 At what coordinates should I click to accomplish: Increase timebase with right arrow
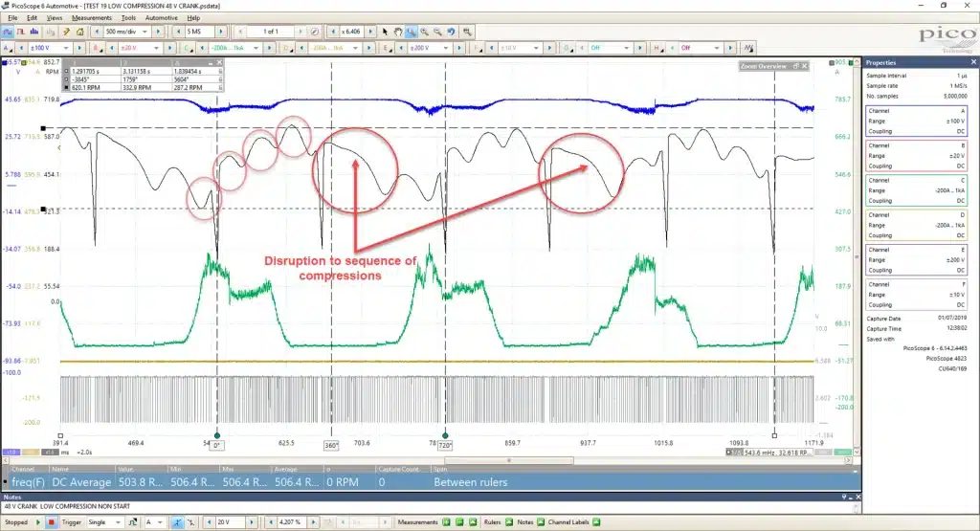[158, 32]
